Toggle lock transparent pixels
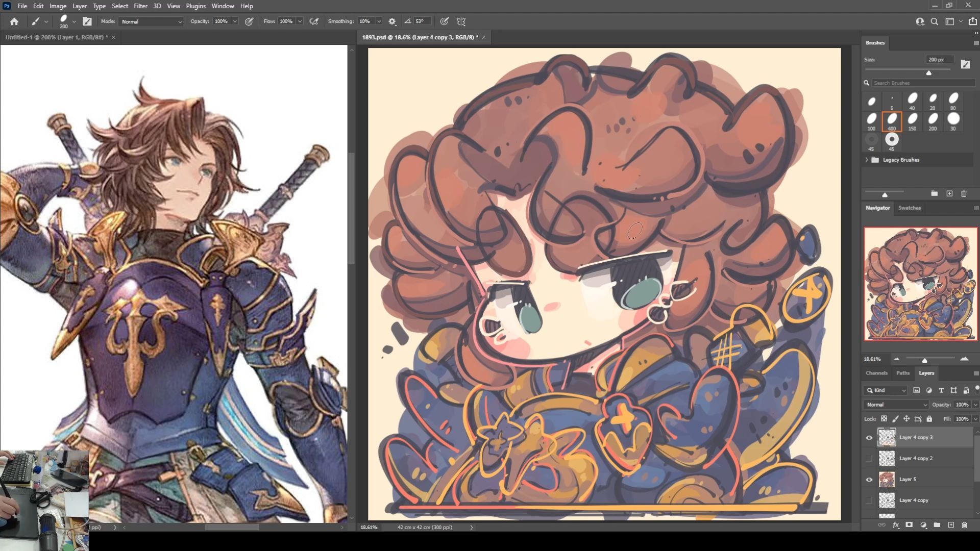Image resolution: width=980 pixels, height=551 pixels. pyautogui.click(x=884, y=419)
